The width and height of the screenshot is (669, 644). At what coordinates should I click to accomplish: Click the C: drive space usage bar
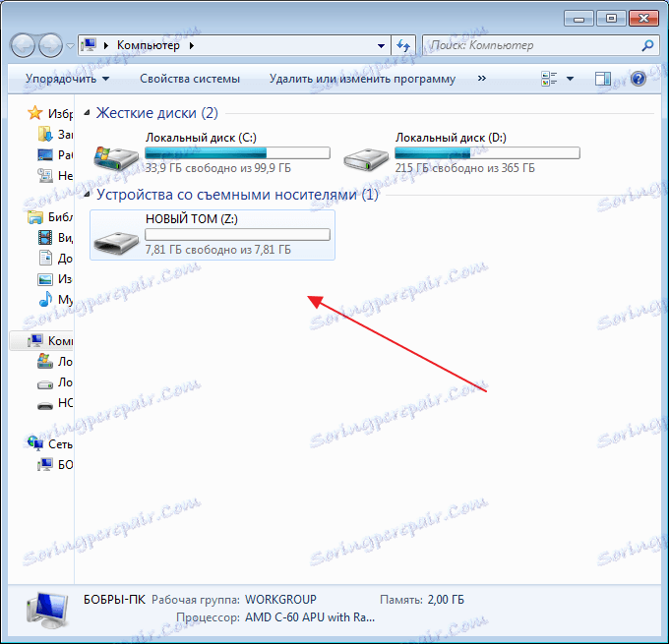238,152
